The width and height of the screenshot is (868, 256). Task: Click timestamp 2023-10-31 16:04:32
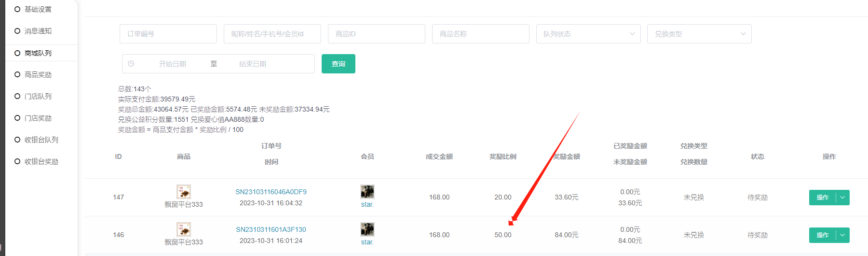click(271, 203)
